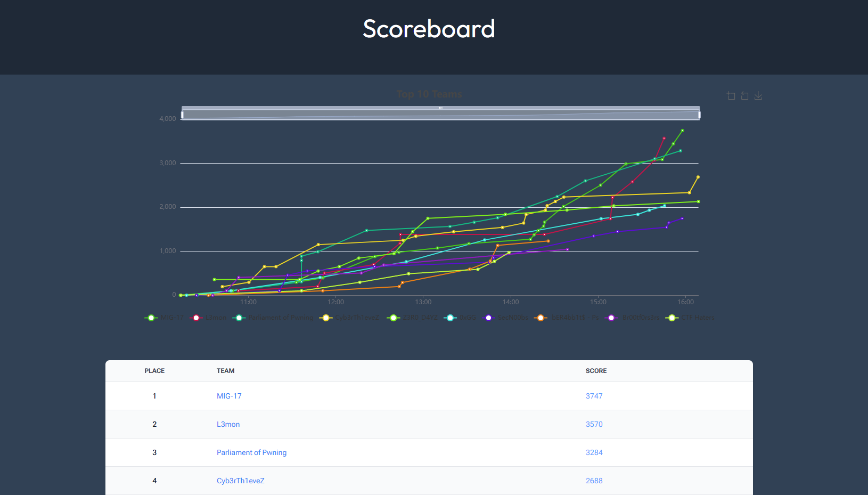Download the chart as an image
The width and height of the screenshot is (868, 495).
pos(758,96)
